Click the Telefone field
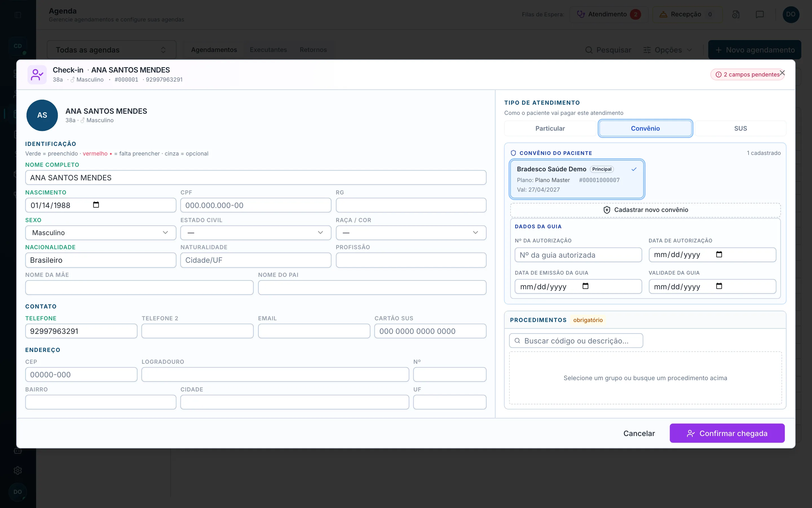 [81, 331]
